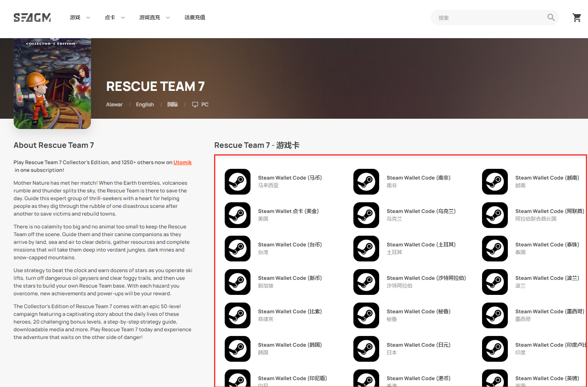Open the shopping cart

pyautogui.click(x=577, y=18)
